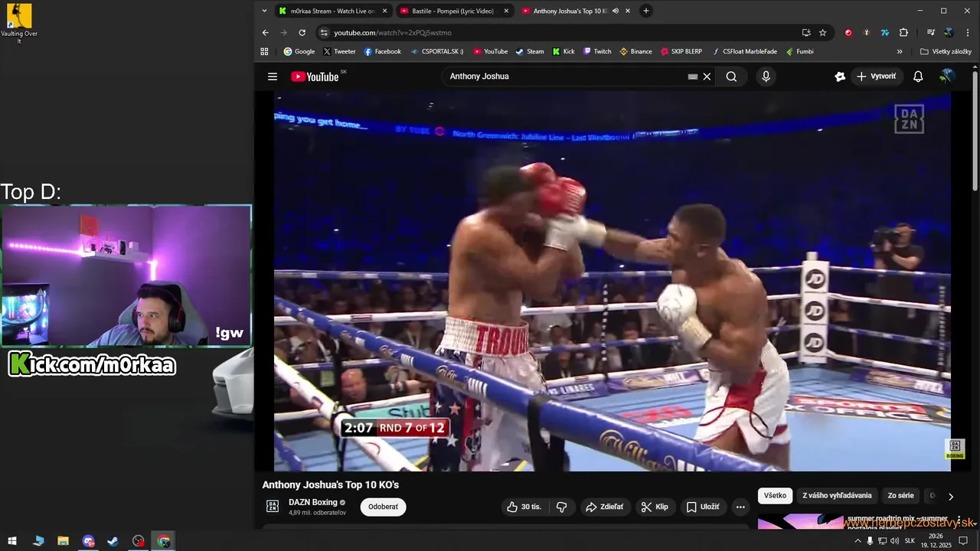980x551 pixels.
Task: Open the Facebook bookmark
Action: pos(382,51)
